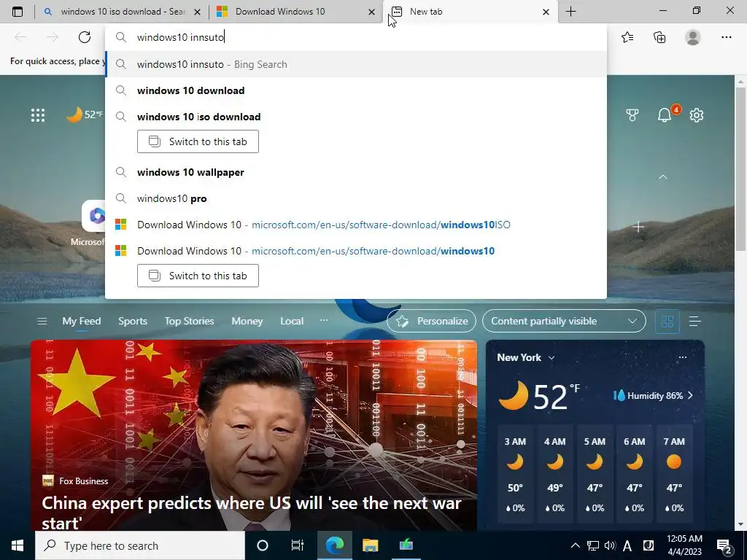747x560 pixels.
Task: Open the input language A indicator
Action: pyautogui.click(x=627, y=545)
